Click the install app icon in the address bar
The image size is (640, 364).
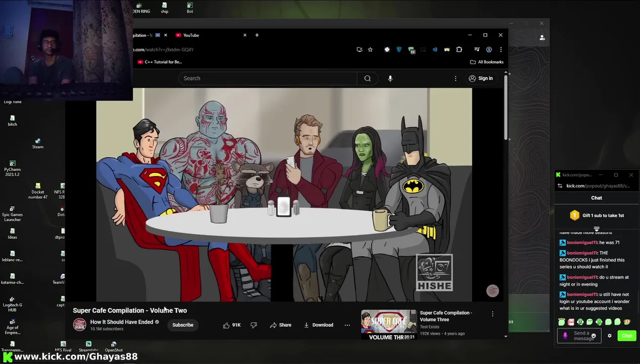[359, 50]
